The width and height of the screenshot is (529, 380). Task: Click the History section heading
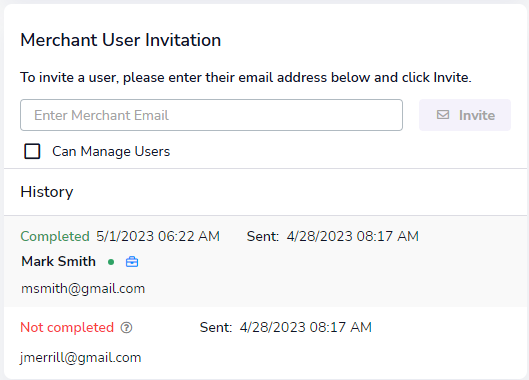click(x=47, y=192)
